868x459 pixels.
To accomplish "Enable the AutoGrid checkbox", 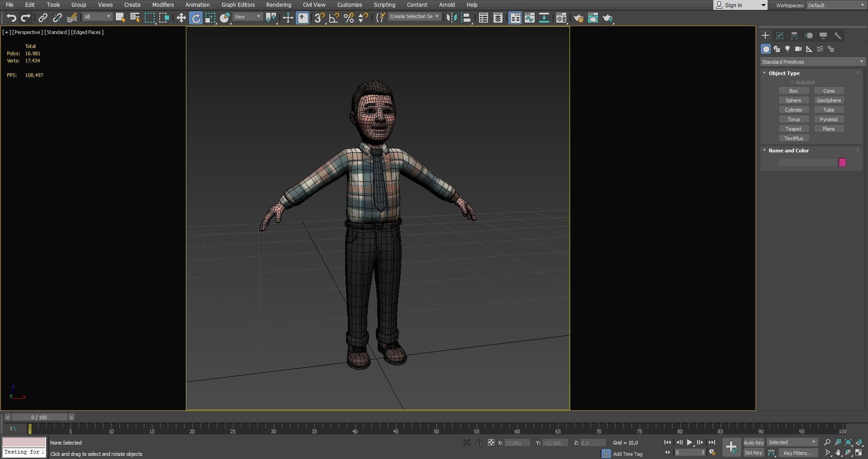I will pyautogui.click(x=792, y=82).
